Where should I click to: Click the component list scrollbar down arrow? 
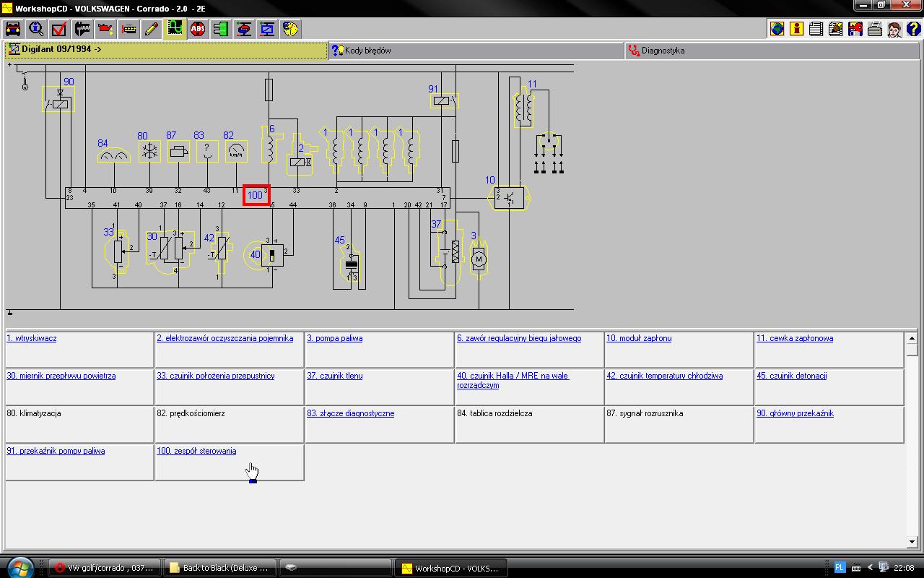point(912,541)
